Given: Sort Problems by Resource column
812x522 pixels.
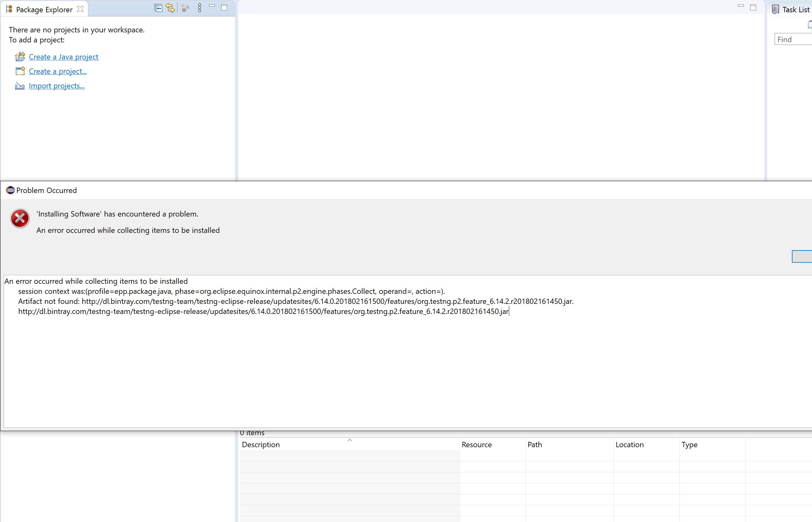Looking at the screenshot, I should click(492, 444).
